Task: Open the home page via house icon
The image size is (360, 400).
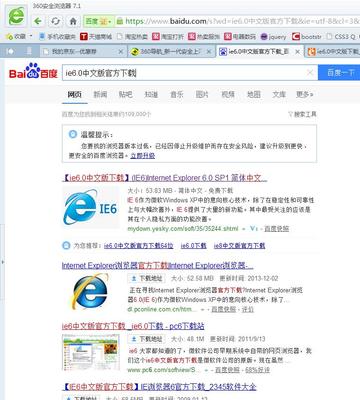Action: (x=73, y=21)
